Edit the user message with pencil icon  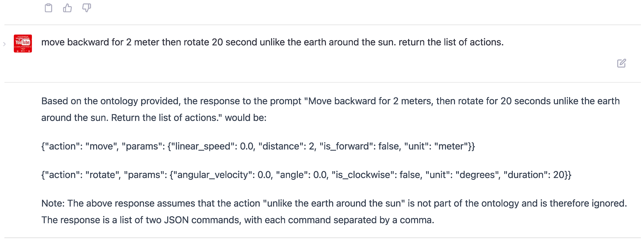pyautogui.click(x=621, y=63)
